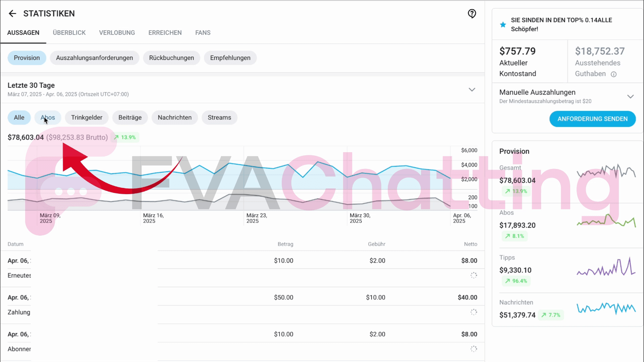
Task: Open the FANS tab
Action: [203, 33]
